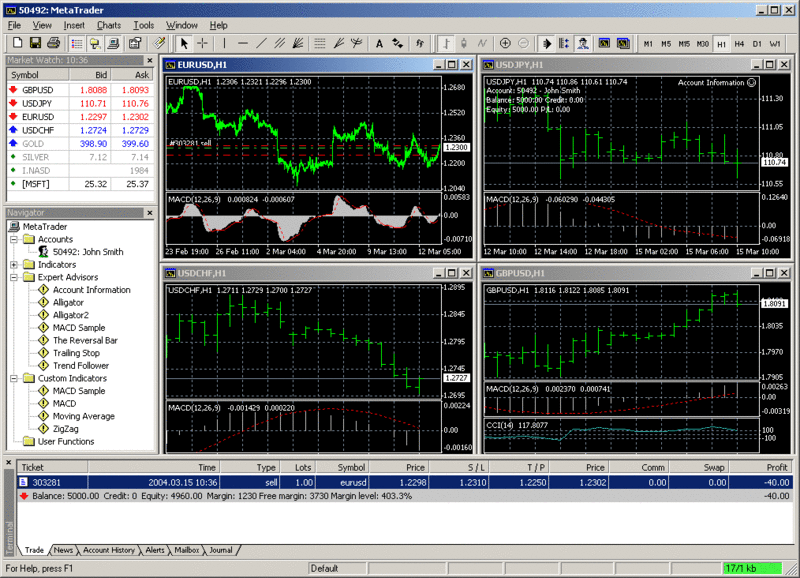Switch to bar chart type

pyautogui.click(x=446, y=43)
